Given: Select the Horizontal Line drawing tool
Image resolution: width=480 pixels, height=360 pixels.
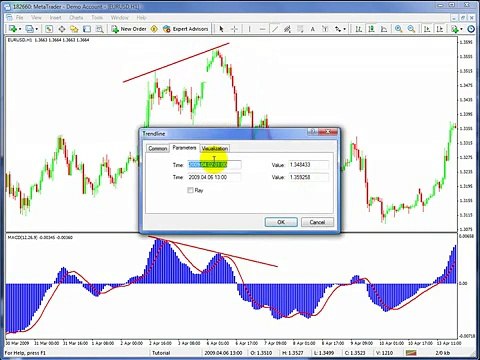Looking at the screenshot, I should [x=262, y=29].
